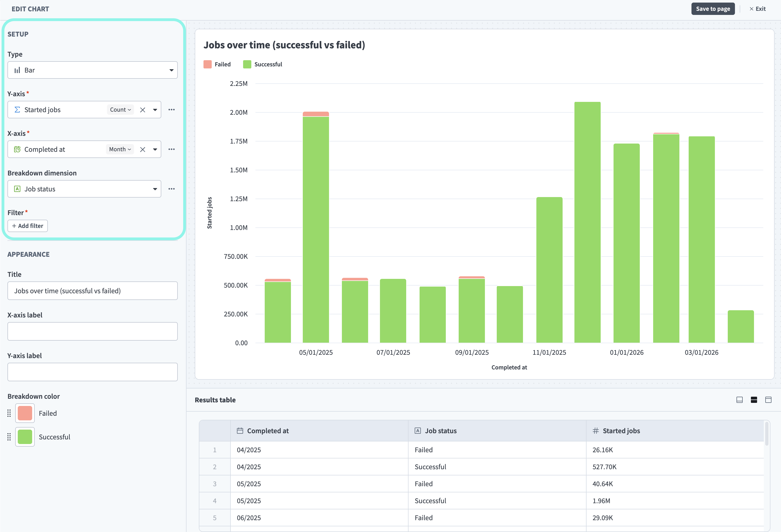Open X-axis more options ellipsis
The width and height of the screenshot is (781, 532).
tap(171, 149)
